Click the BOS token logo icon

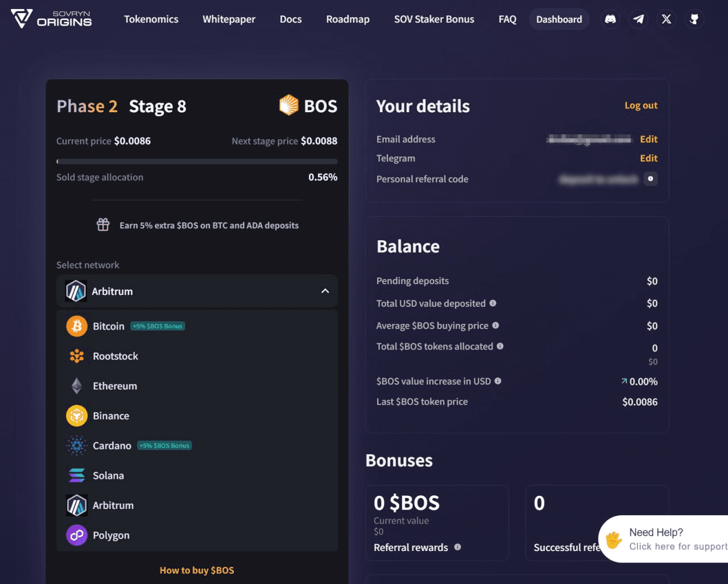pos(288,105)
